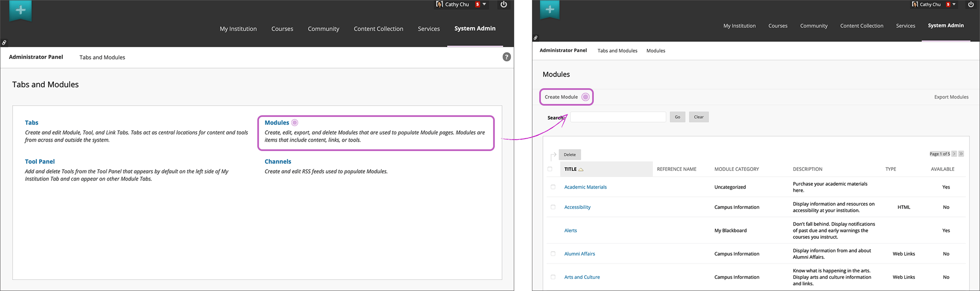Open the Tool Panel link
Image resolution: width=980 pixels, height=291 pixels.
coord(40,161)
